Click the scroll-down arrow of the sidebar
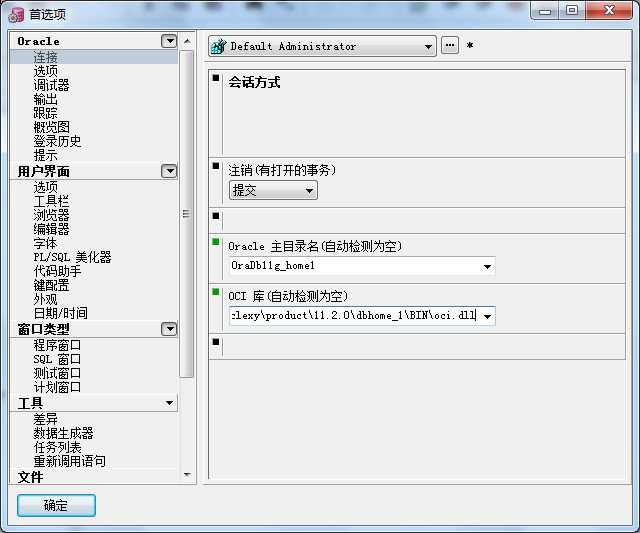The height and width of the screenshot is (533, 640). 187,475
